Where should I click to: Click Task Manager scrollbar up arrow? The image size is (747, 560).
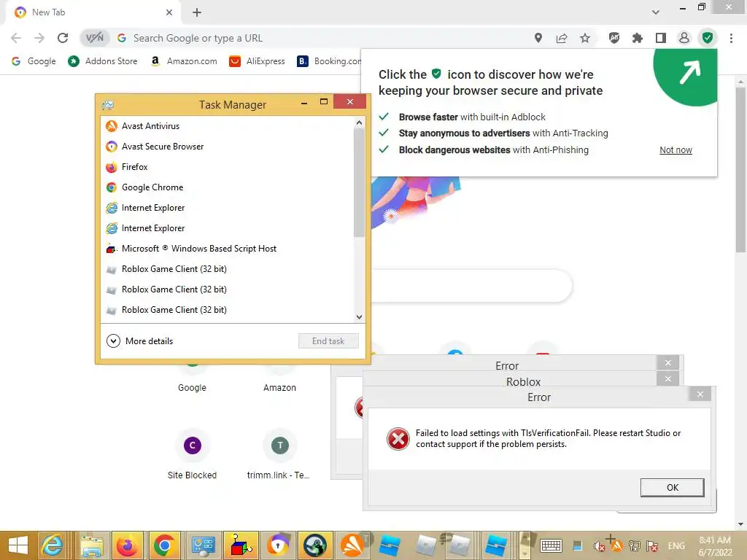click(359, 122)
